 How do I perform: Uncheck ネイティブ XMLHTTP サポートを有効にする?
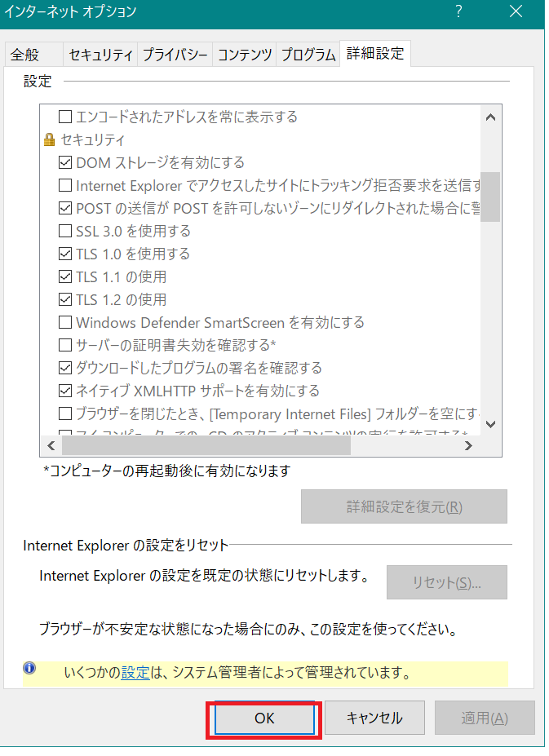click(65, 391)
